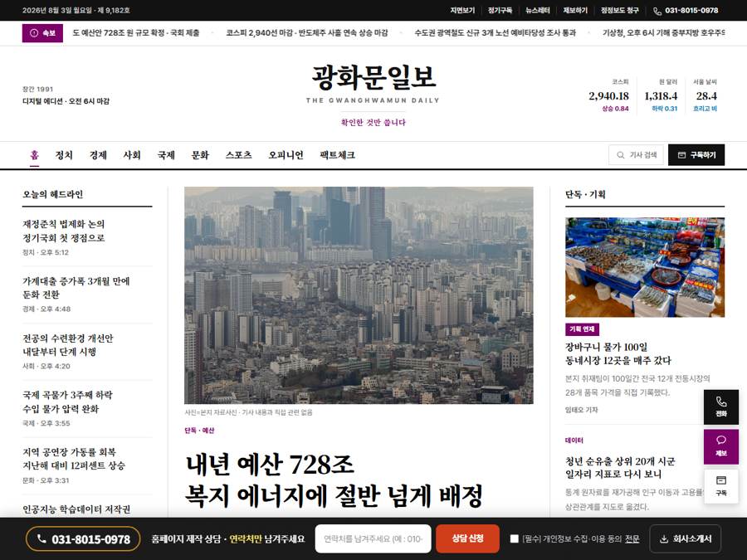Viewport: 747px width, 560px height.
Task: Open headline 지역 공연장 가동률 회복
Action: tap(73, 459)
